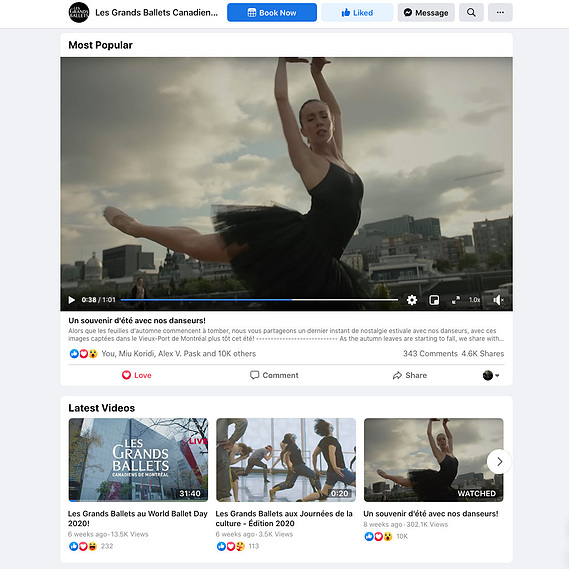Toggle the Liked page button
Screen dimensions: 569x569
[357, 12]
